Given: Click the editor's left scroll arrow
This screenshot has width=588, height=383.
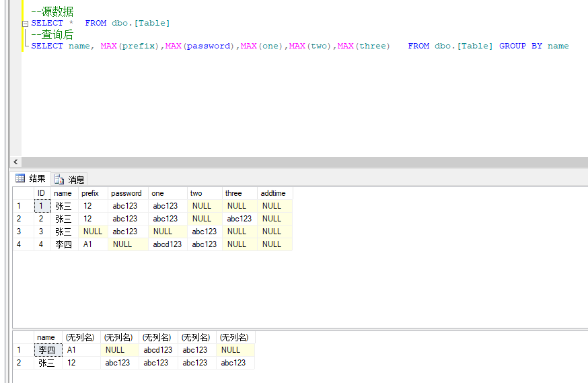Looking at the screenshot, I should pos(15,162).
